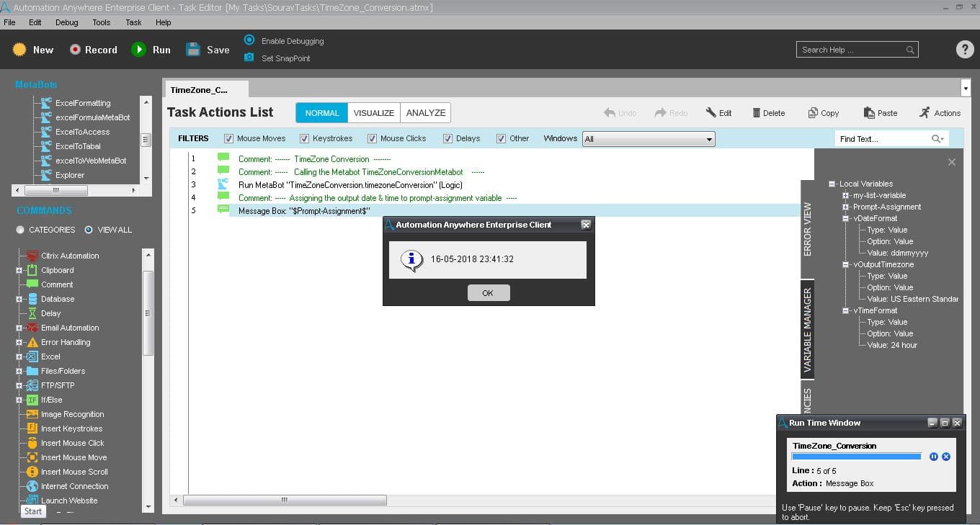
Task: Open the Task menu
Action: point(133,22)
